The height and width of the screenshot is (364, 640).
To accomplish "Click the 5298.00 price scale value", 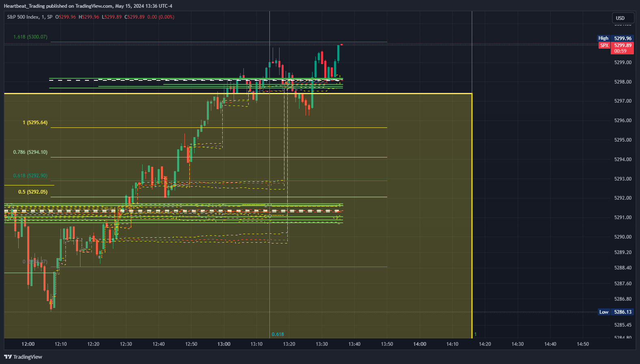I will (623, 82).
